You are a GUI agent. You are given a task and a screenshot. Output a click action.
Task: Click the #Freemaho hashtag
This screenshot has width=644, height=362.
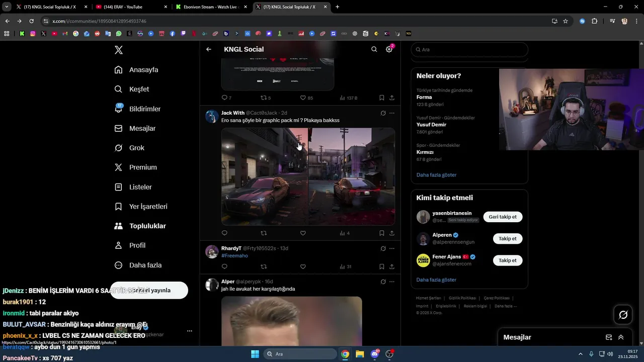pos(234,255)
